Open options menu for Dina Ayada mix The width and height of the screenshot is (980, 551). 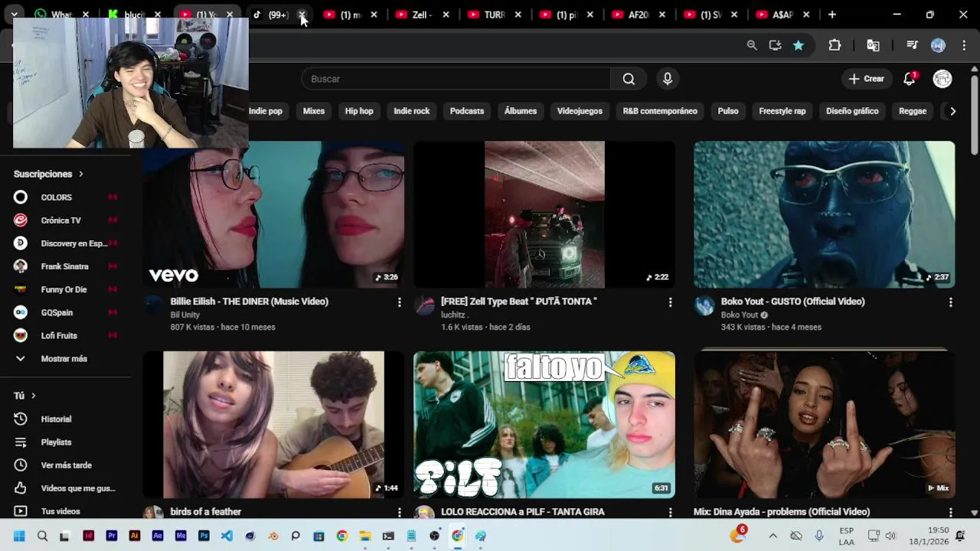[x=950, y=512]
